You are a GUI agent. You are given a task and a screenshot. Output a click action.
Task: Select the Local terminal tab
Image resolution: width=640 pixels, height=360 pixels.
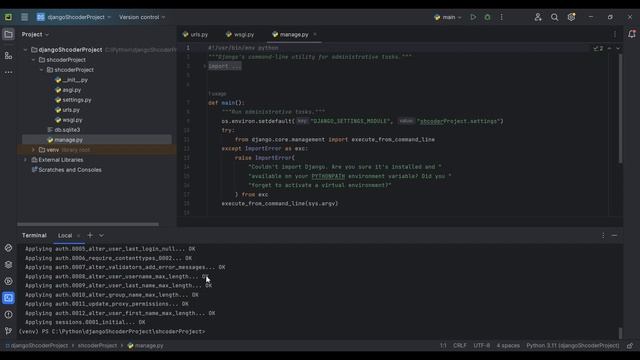point(65,236)
